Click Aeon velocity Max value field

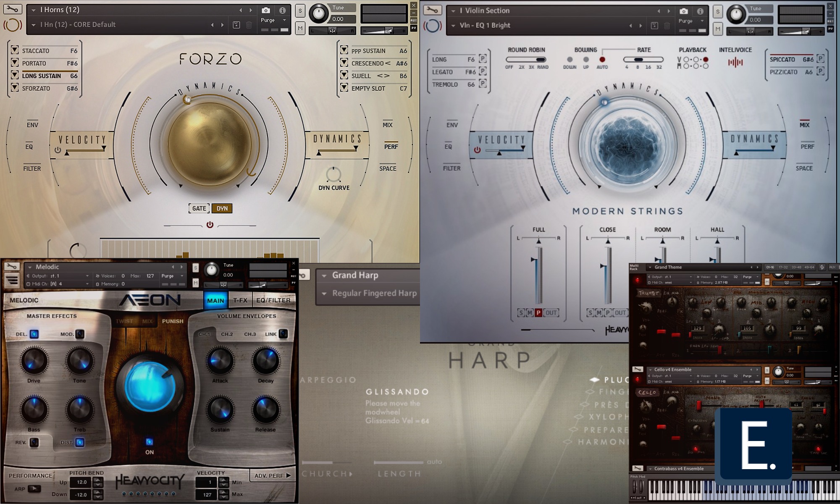(x=207, y=494)
